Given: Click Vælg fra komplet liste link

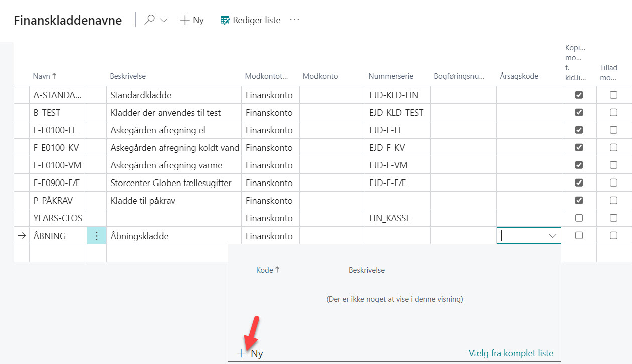Looking at the screenshot, I should [x=511, y=353].
